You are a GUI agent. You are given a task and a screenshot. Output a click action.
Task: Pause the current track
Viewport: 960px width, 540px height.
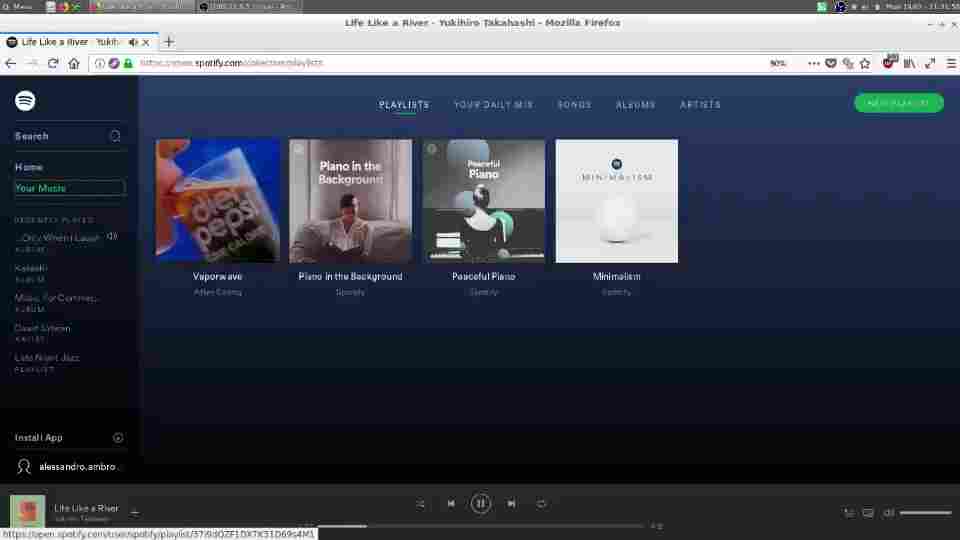481,503
